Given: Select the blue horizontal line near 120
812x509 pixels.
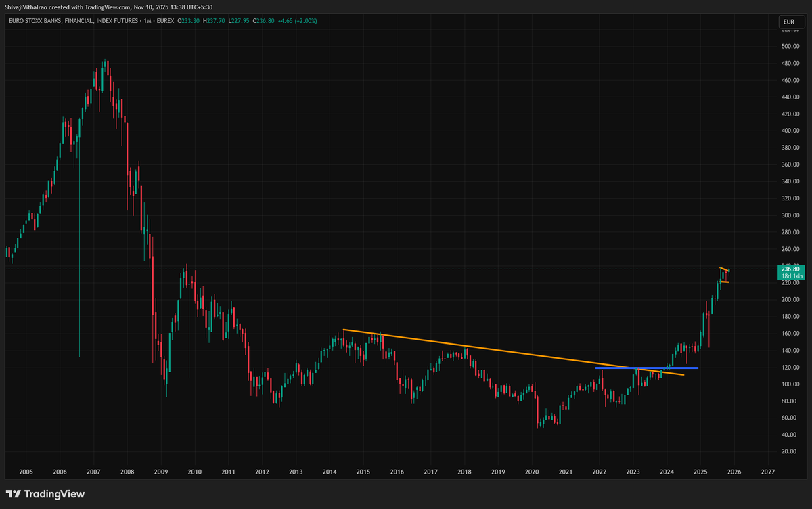Looking at the screenshot, I should tap(646, 368).
